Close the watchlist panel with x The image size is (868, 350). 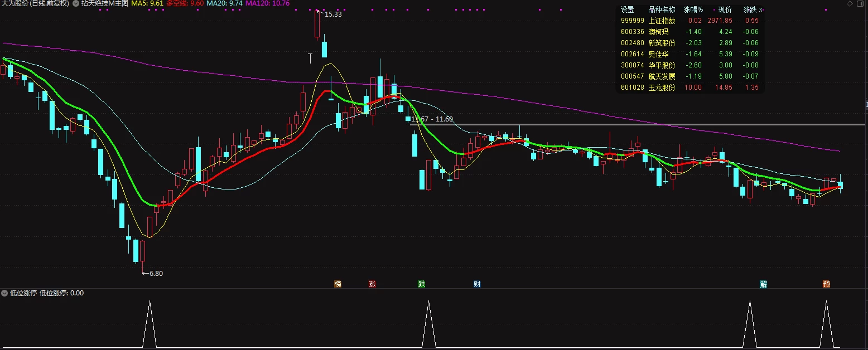pos(760,9)
